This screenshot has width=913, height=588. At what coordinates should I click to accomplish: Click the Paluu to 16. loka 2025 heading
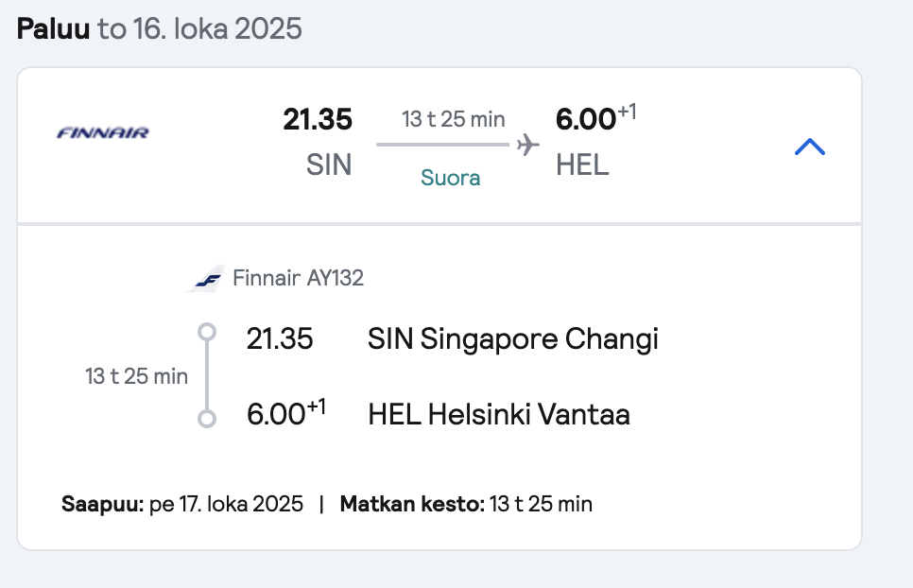point(160,28)
